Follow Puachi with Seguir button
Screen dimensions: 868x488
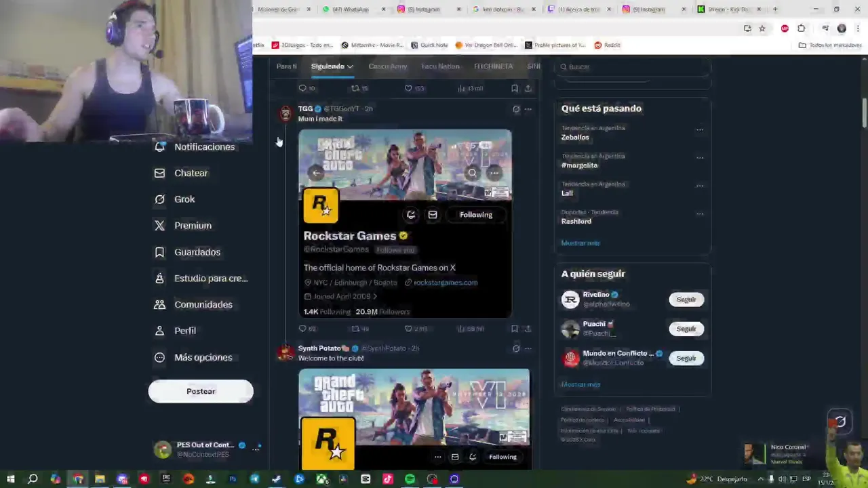click(686, 329)
